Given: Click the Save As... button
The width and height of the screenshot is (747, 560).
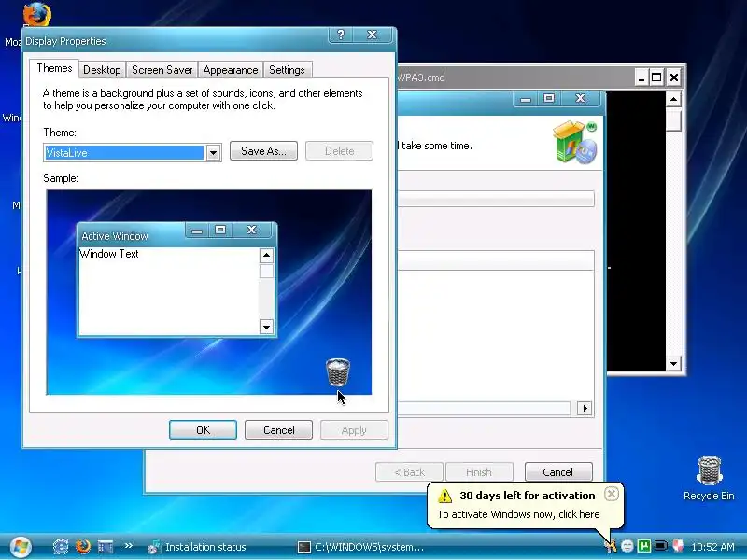Looking at the screenshot, I should (x=263, y=151).
